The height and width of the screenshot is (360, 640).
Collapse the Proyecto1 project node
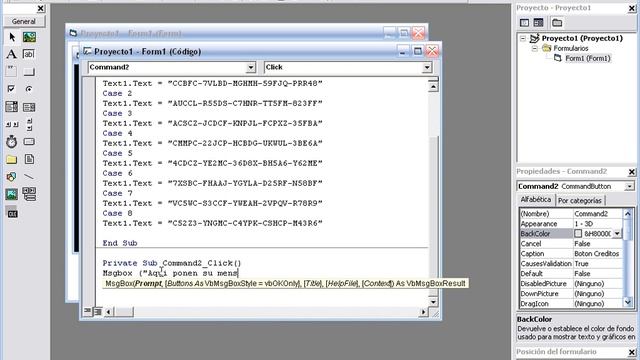click(523, 38)
